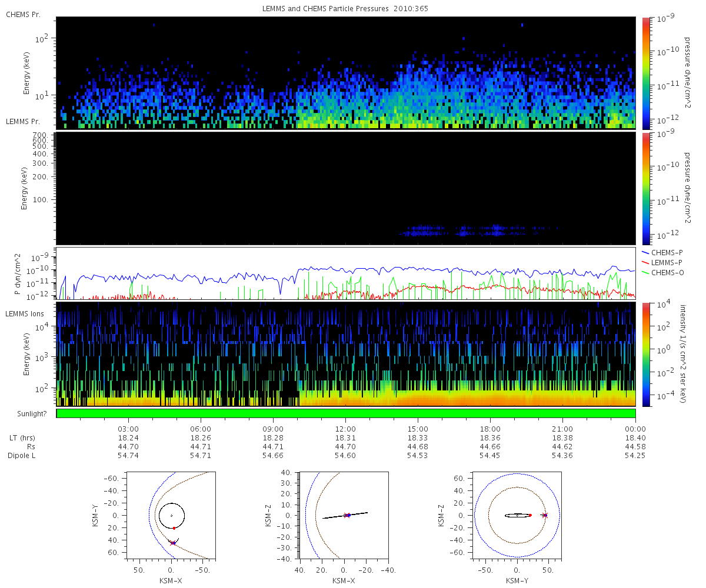
Task: Click the 12:00 time axis tick label
Action: tap(345, 429)
